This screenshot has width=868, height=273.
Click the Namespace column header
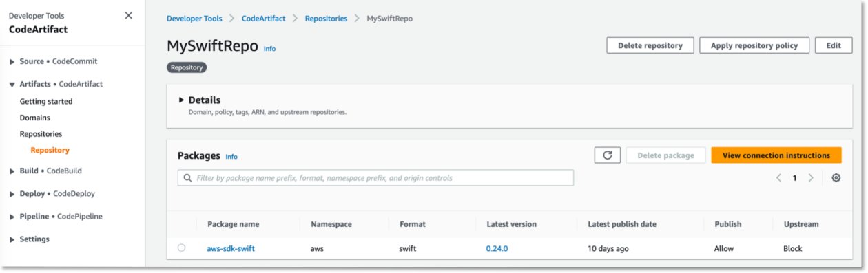pos(331,224)
